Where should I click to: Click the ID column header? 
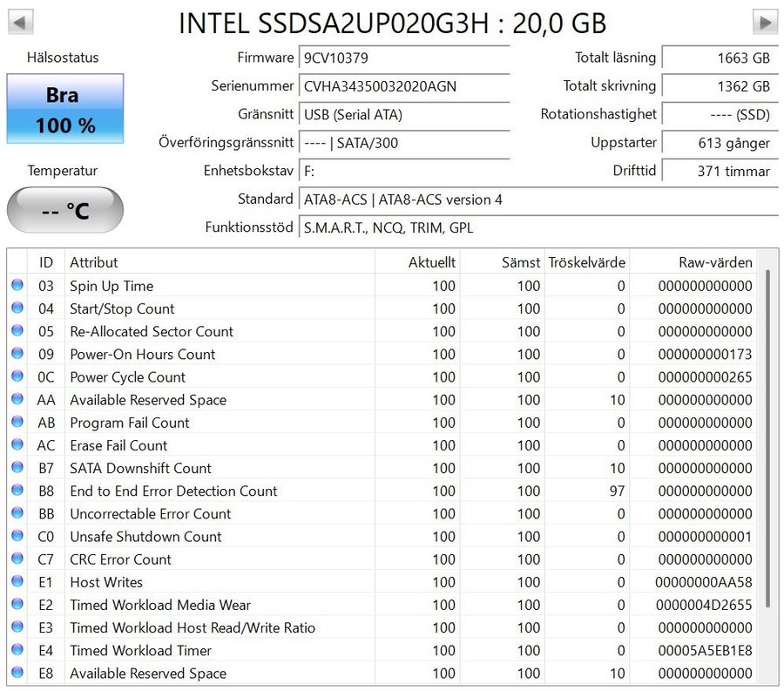point(46,262)
